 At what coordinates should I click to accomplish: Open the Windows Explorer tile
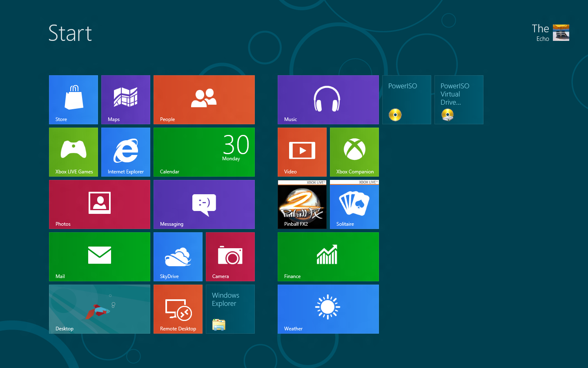[x=230, y=309]
